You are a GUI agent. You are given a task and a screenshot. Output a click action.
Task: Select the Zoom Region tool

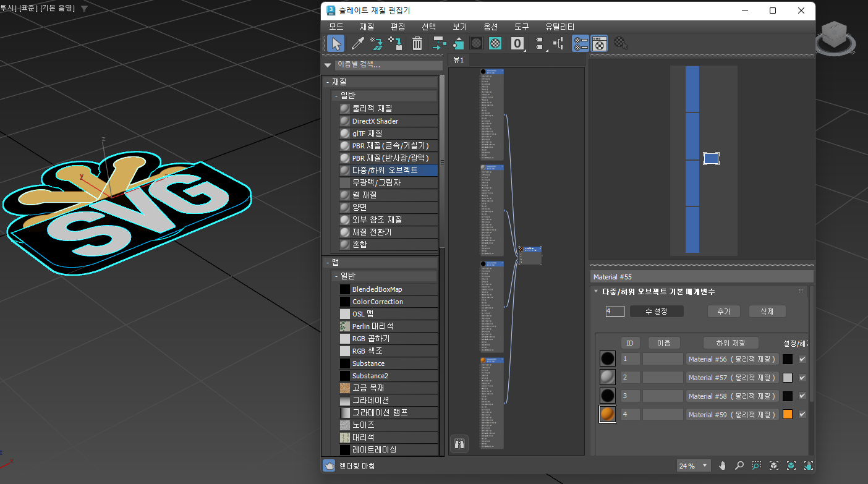tap(757, 465)
